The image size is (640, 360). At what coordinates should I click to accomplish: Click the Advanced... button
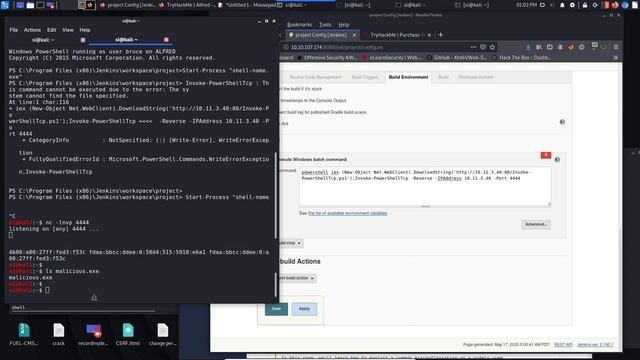tap(536, 224)
